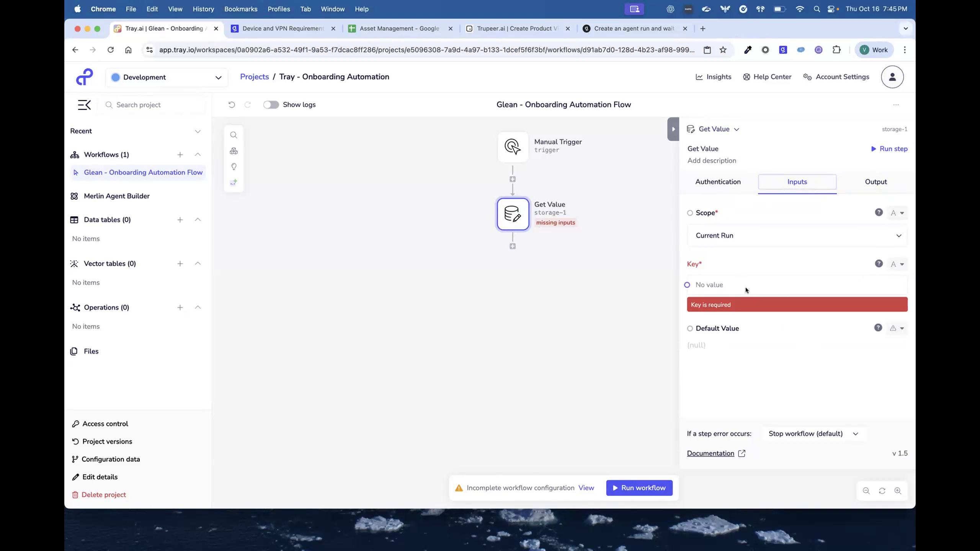Select the Key input radio button
Viewport: 980px width, 551px height.
[x=687, y=285]
